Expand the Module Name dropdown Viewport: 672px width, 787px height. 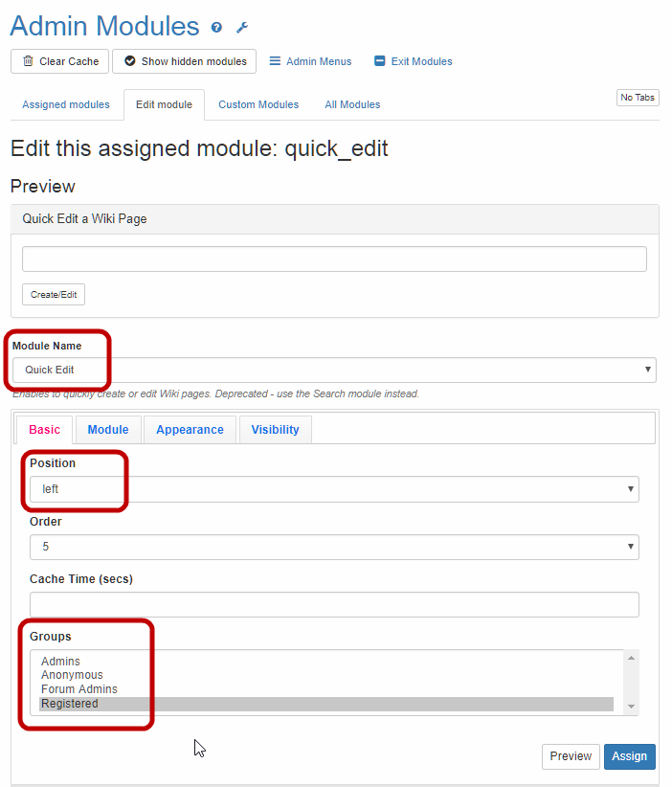tap(334, 370)
